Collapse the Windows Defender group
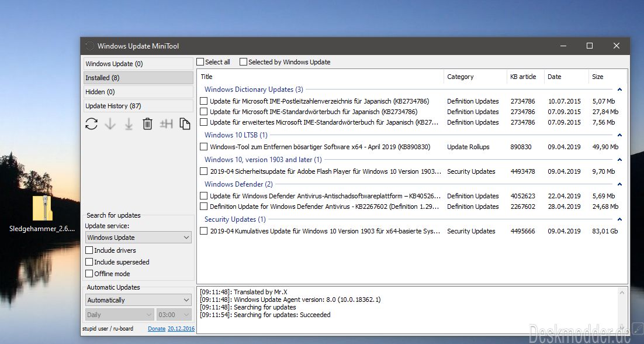Image resolution: width=644 pixels, height=344 pixels. tap(620, 184)
